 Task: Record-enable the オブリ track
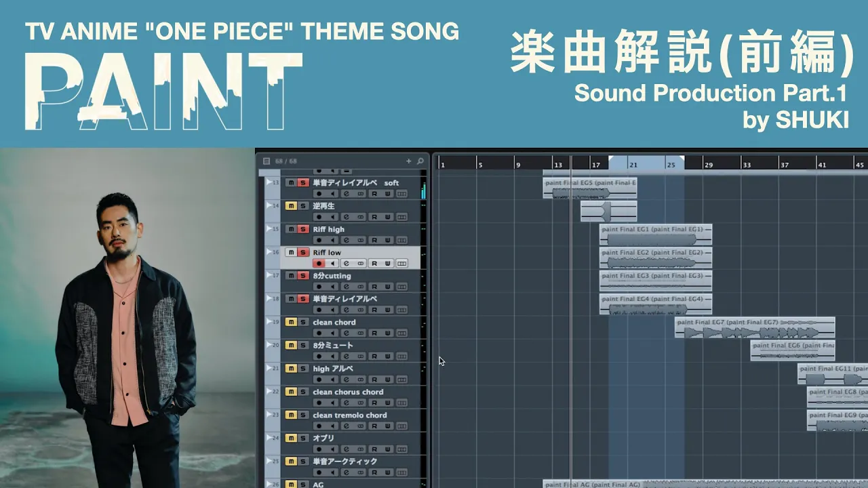pyautogui.click(x=319, y=449)
